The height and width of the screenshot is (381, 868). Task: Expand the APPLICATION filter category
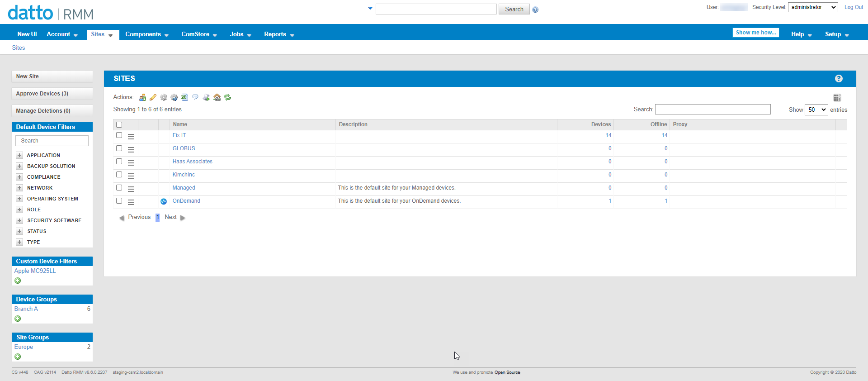click(x=19, y=155)
